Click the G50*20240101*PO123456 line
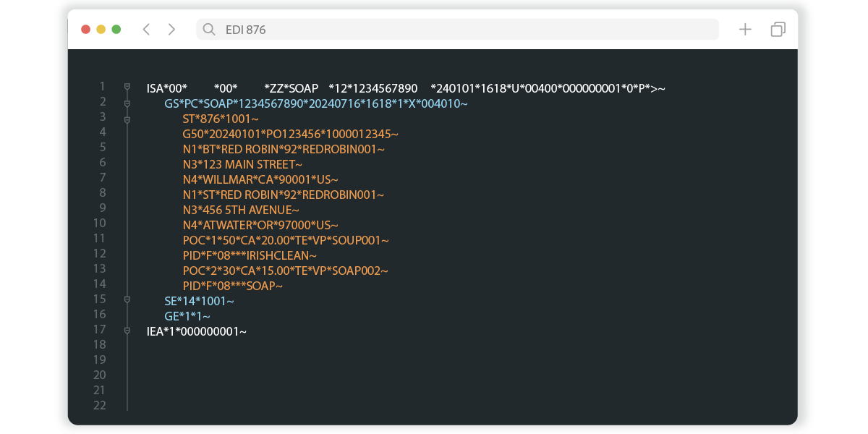 (x=291, y=134)
